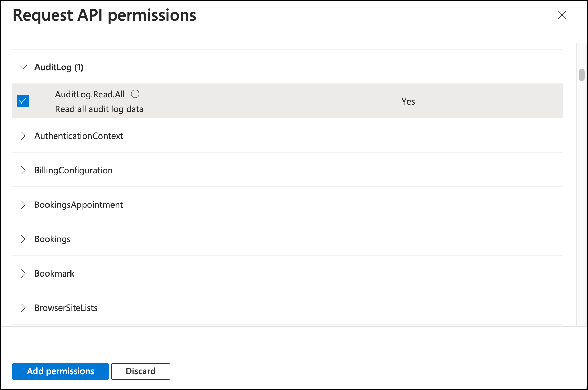Viewport: 588px width, 390px height.
Task: Select the AuthenticationContext group label
Action: 79,136
